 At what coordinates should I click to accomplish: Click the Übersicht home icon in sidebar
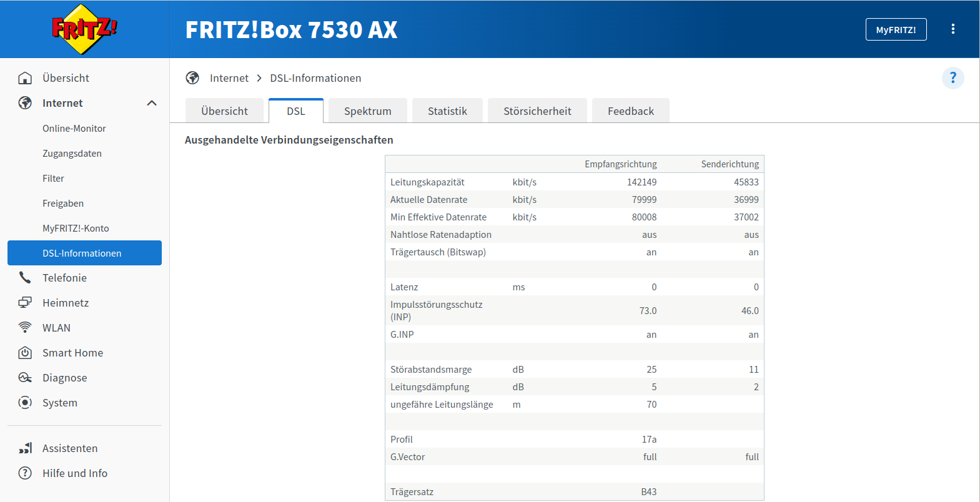[25, 78]
